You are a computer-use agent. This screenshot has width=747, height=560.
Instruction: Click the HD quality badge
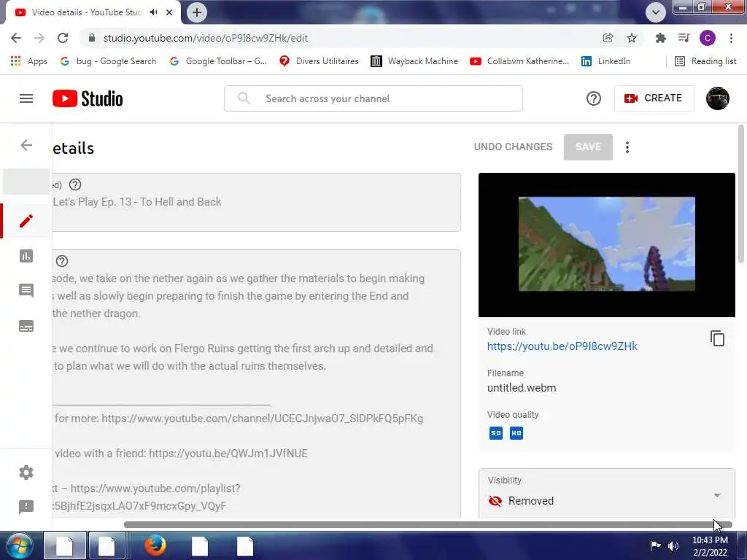(516, 433)
